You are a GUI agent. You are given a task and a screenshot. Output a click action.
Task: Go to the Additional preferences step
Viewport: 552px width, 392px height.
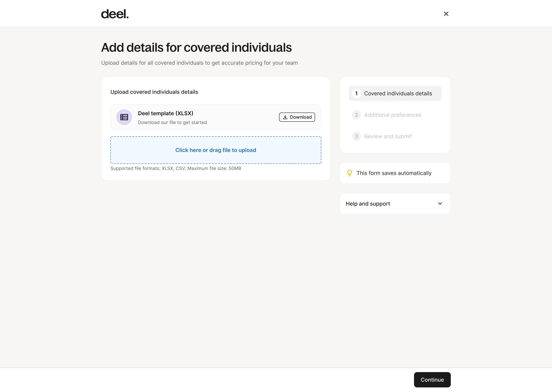coord(393,115)
